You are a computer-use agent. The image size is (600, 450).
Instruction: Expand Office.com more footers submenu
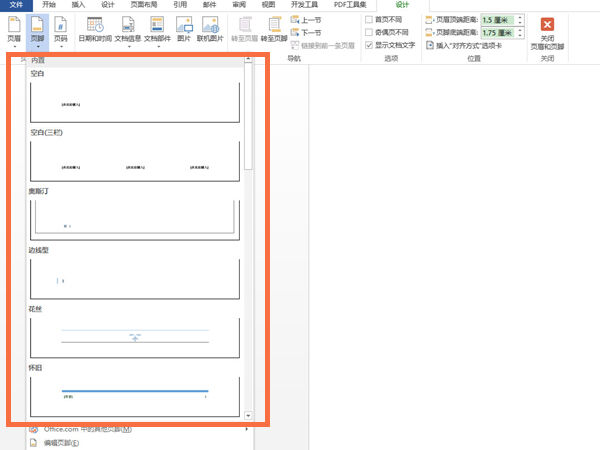[x=140, y=429]
